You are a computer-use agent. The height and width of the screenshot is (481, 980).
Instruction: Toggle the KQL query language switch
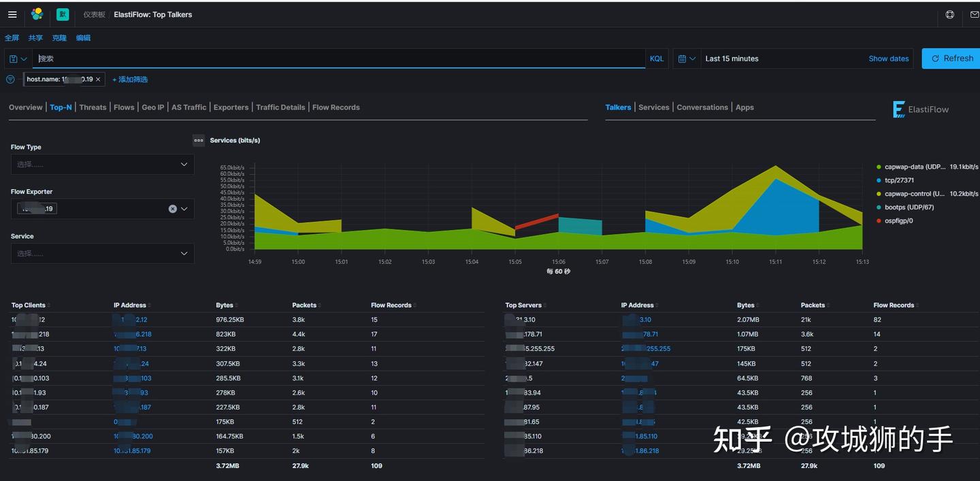657,59
